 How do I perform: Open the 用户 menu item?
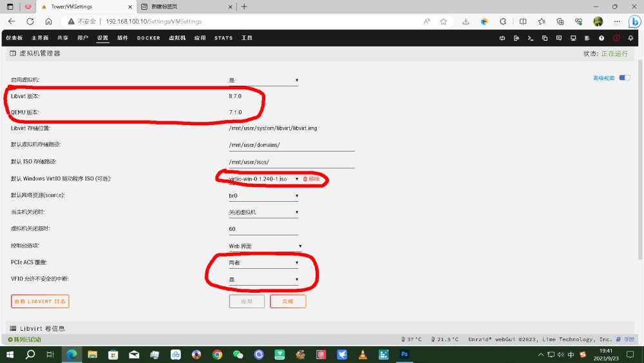[83, 38]
